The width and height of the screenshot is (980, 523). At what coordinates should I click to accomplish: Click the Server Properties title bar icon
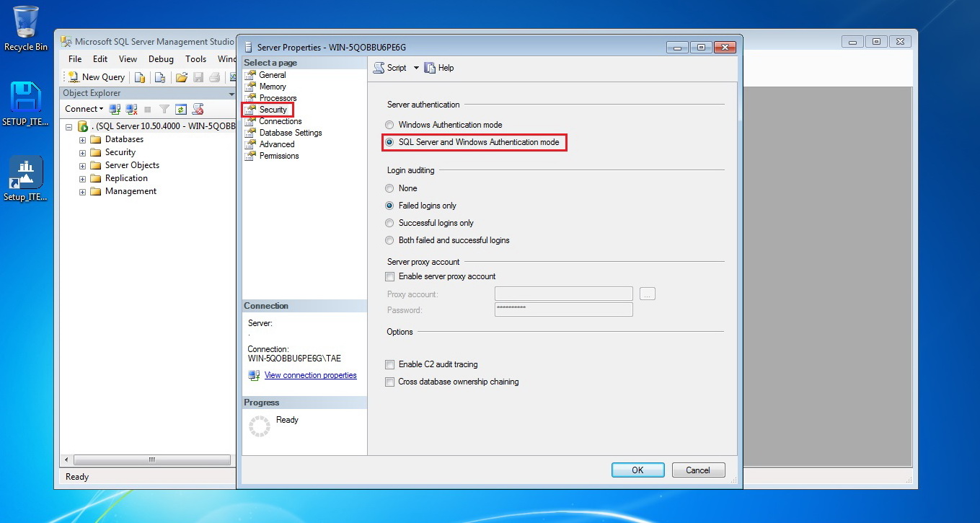click(x=249, y=47)
